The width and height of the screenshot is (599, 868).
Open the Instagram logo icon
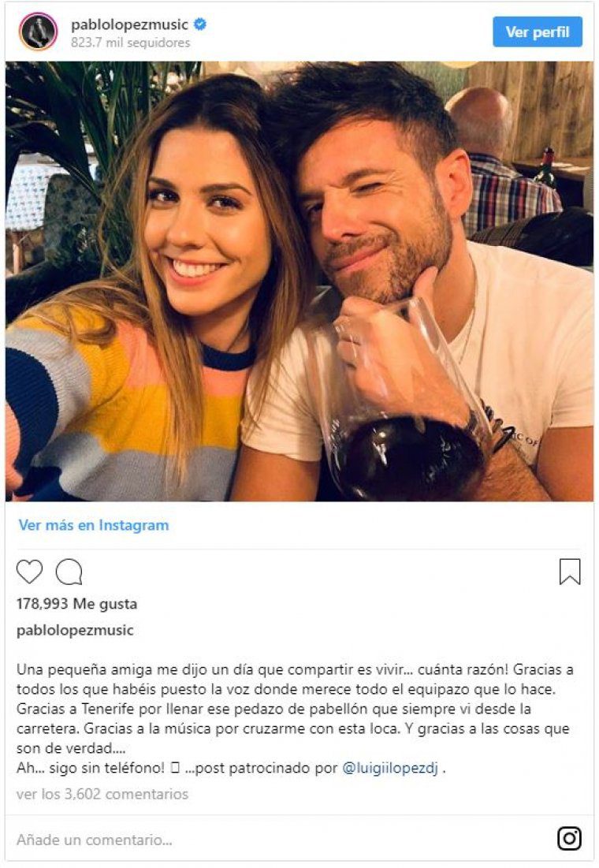[569, 839]
